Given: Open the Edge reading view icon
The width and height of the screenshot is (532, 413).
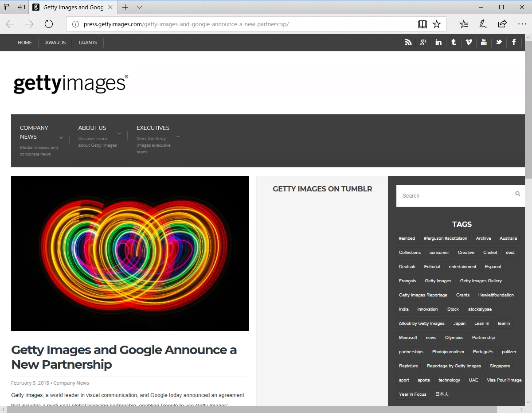Looking at the screenshot, I should click(x=422, y=24).
